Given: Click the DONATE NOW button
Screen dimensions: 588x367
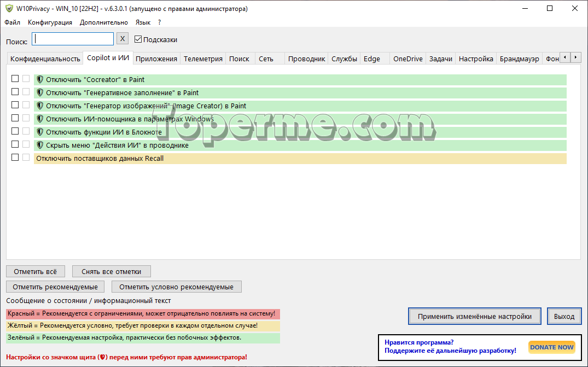Looking at the screenshot, I should [x=551, y=347].
